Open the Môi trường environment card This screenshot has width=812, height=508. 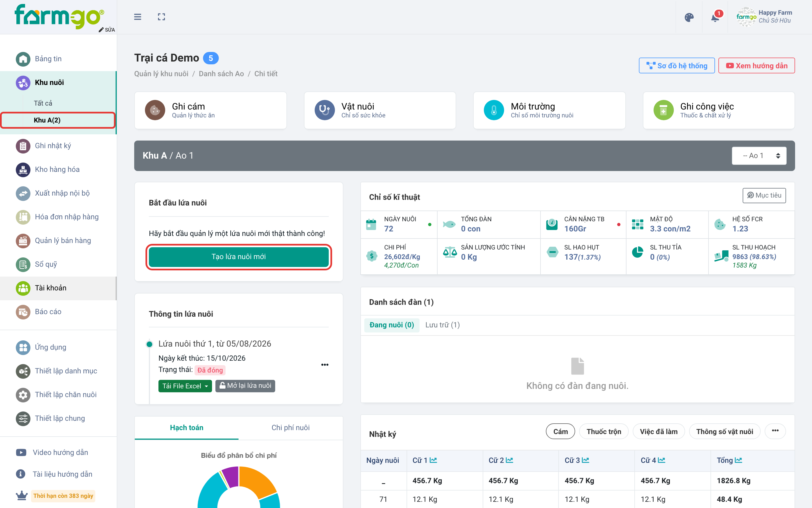(x=549, y=110)
